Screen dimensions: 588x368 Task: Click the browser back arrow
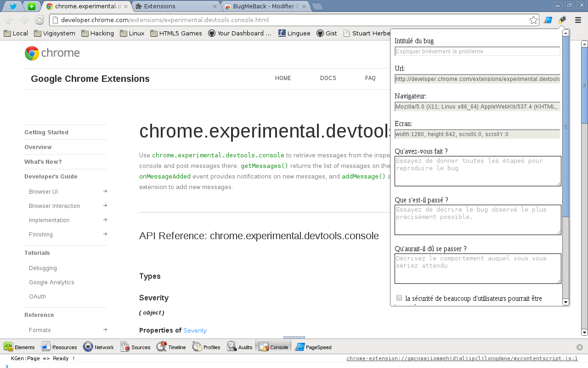[x=9, y=20]
